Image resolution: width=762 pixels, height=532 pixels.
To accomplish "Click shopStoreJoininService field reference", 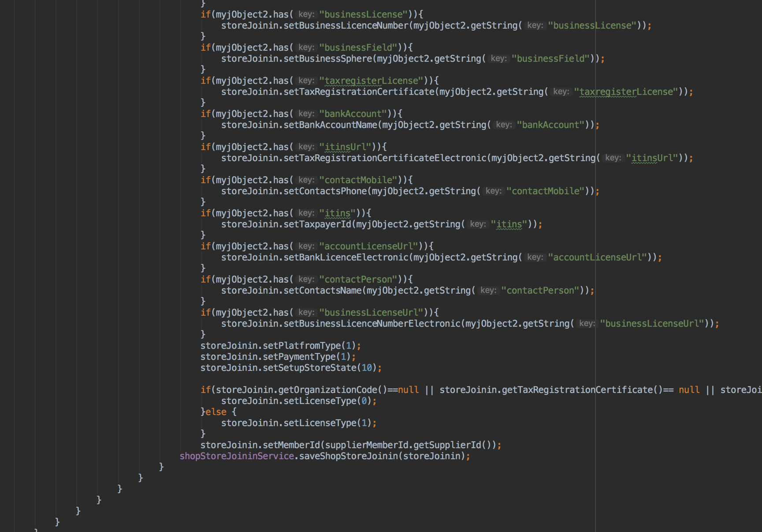I will point(237,456).
